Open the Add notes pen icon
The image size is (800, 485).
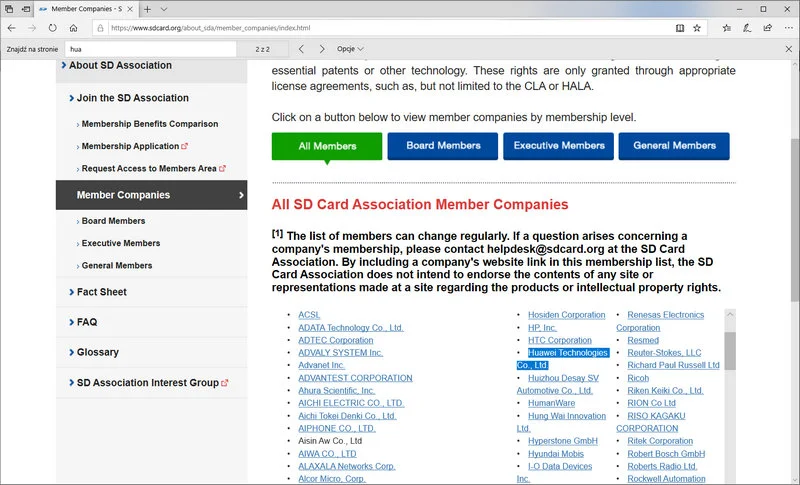click(745, 28)
